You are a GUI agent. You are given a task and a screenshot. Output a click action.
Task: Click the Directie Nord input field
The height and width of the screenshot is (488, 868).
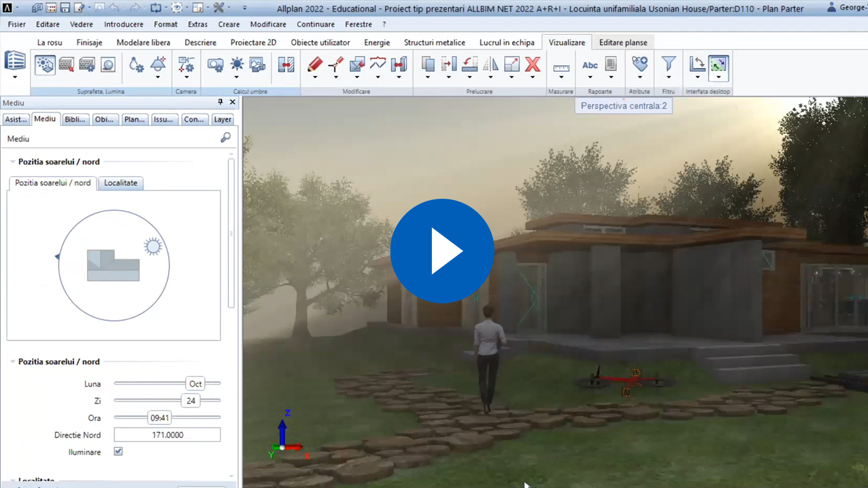pos(167,435)
